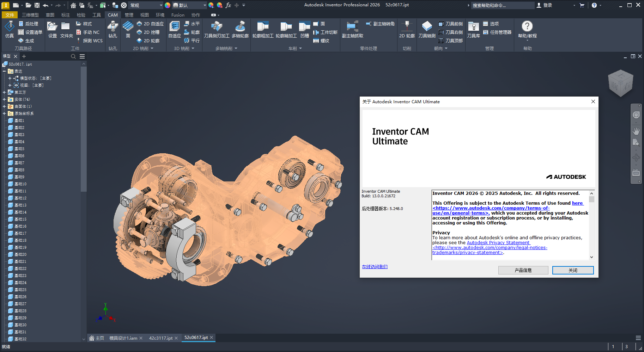Open the Autodesk Privacy Statement link
Viewport: 644px width, 352px height.
tap(498, 243)
